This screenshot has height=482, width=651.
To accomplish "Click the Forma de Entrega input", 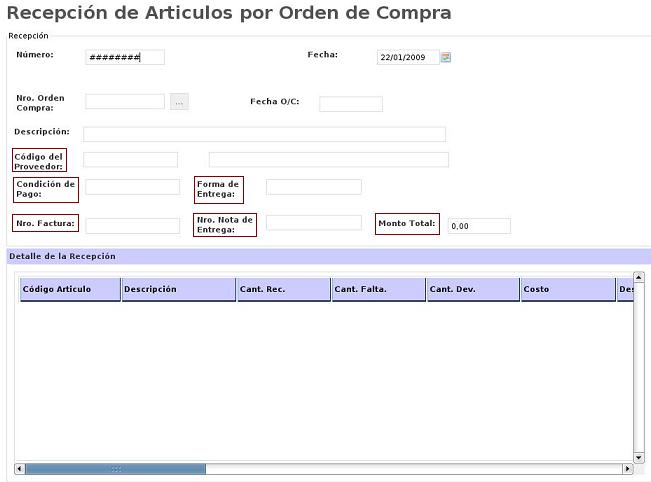I will click(313, 187).
